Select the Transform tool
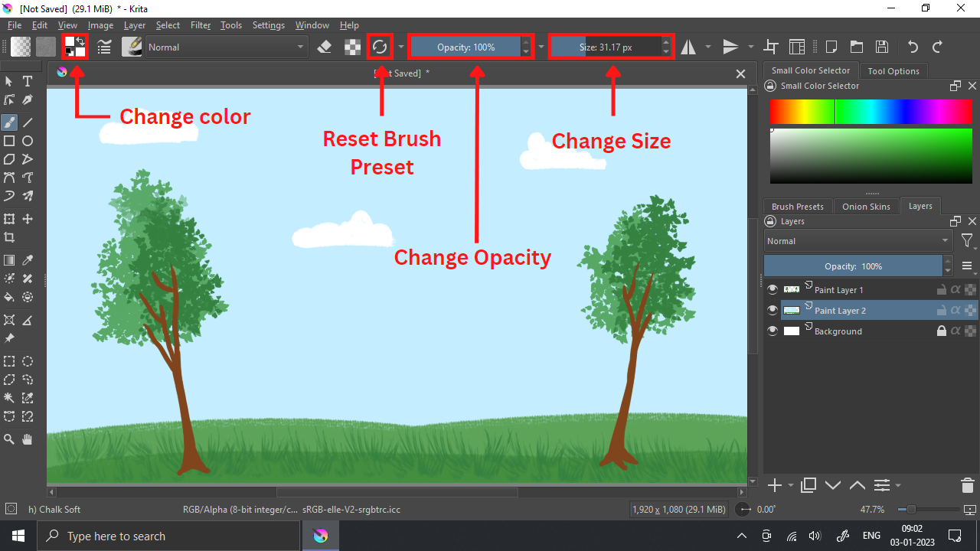 tap(9, 219)
